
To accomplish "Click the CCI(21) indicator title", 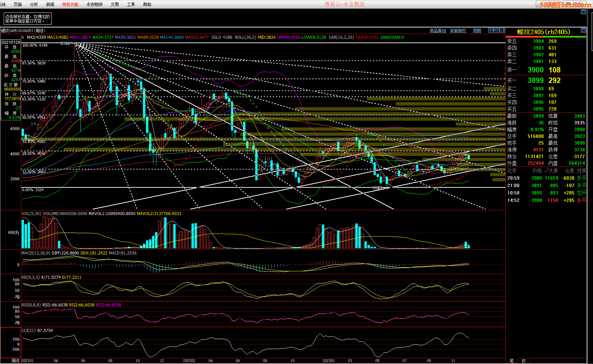I will pyautogui.click(x=29, y=330).
